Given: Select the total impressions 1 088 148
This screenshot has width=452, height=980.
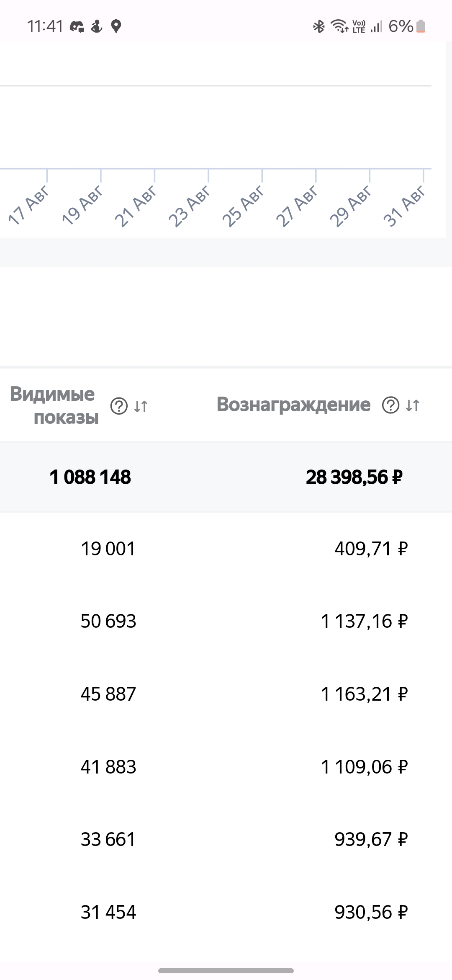Looking at the screenshot, I should click(90, 477).
